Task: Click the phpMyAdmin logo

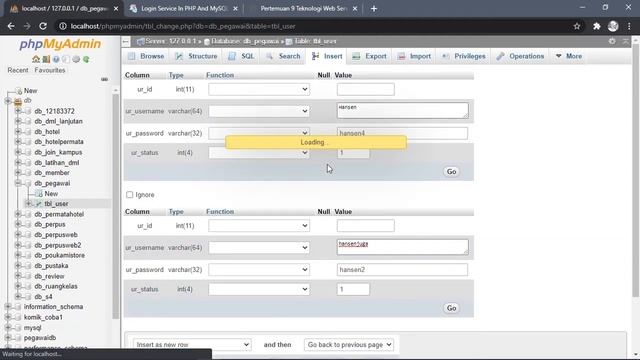Action: [60, 44]
